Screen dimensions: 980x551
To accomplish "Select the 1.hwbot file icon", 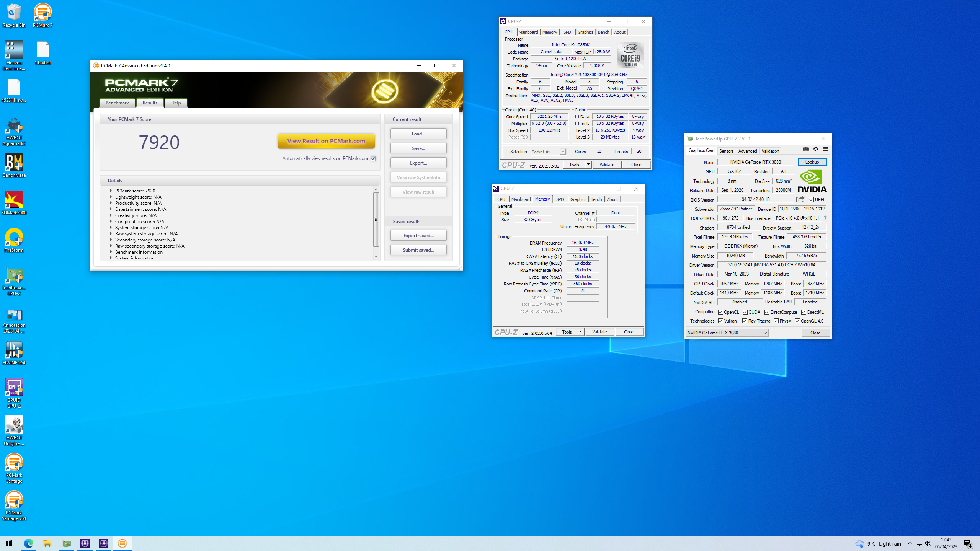I will pyautogui.click(x=42, y=53).
